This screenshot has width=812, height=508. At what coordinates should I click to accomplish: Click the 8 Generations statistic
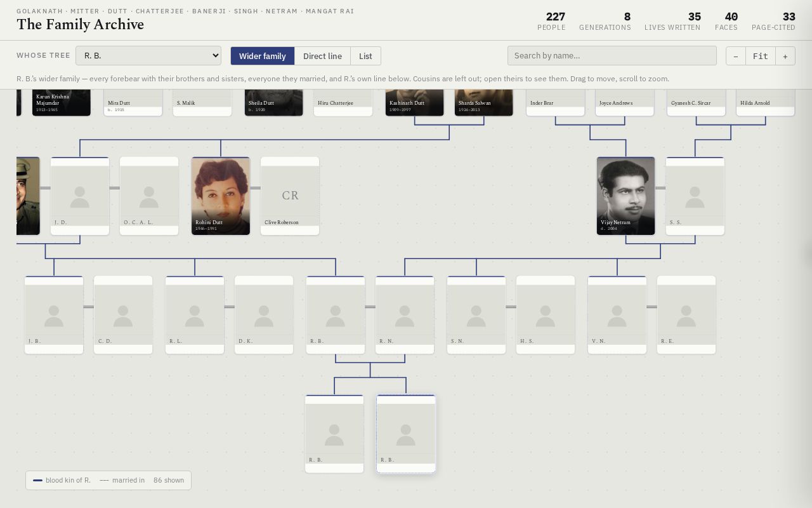click(605, 21)
